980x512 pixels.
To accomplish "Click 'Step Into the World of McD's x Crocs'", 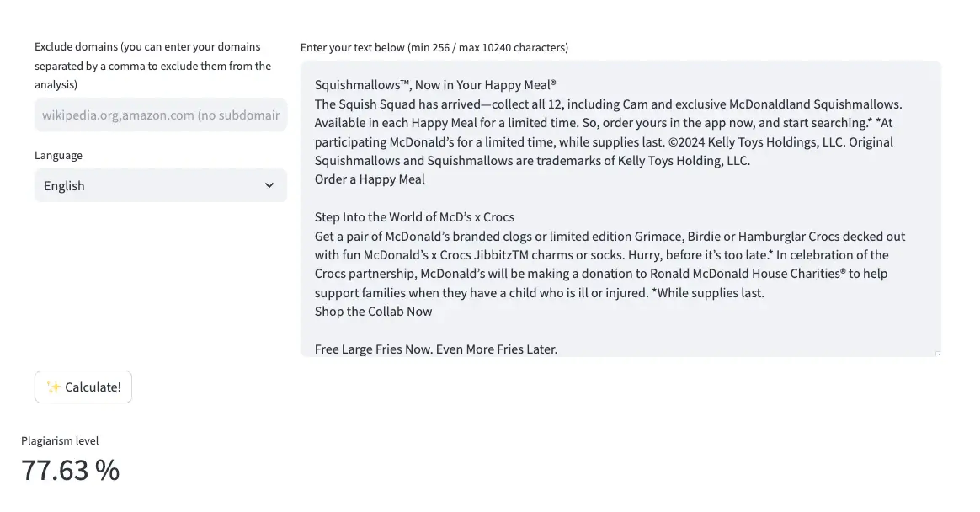I will point(415,217).
